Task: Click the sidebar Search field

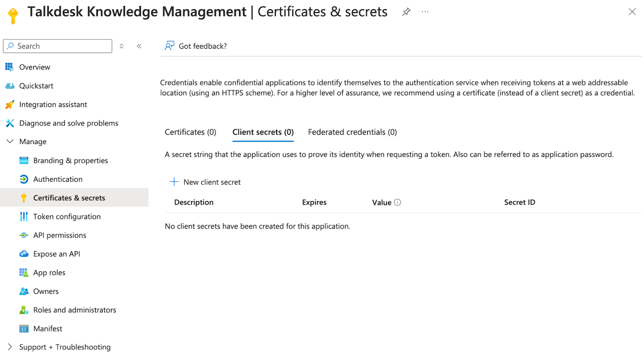Action: (x=58, y=46)
